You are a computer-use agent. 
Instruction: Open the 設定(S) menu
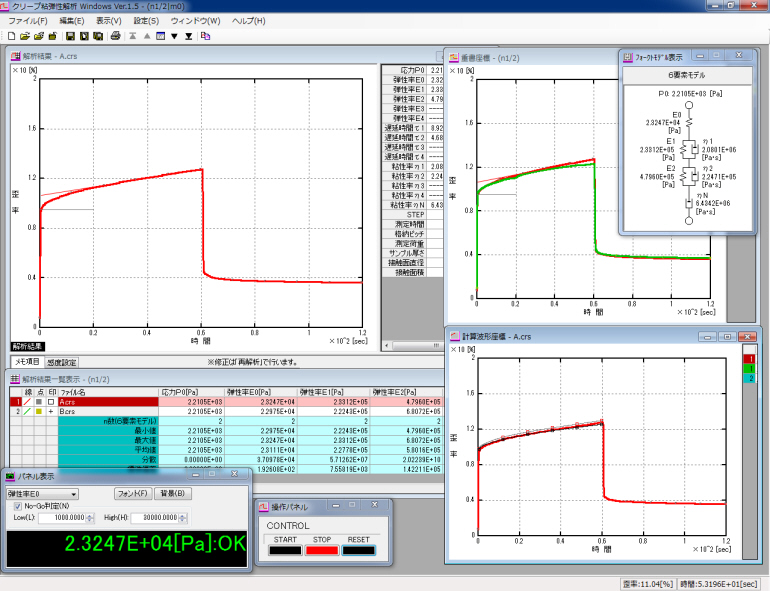click(x=146, y=20)
